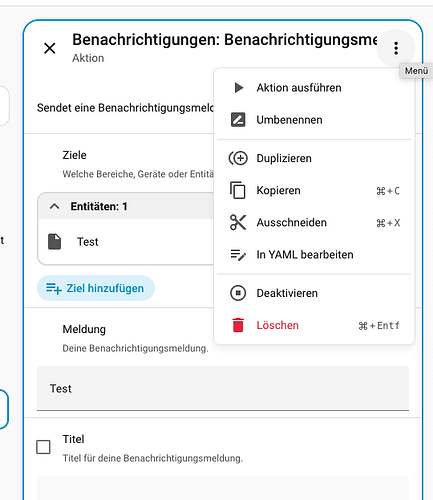Screen dimensions: 433x500
Task: Click the scissors icon for Ausschneiden
Action: [238, 222]
